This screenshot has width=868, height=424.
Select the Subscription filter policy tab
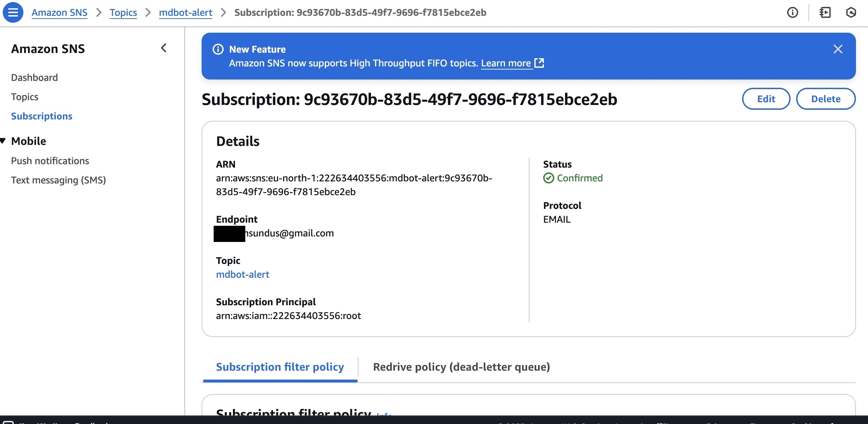pos(280,367)
